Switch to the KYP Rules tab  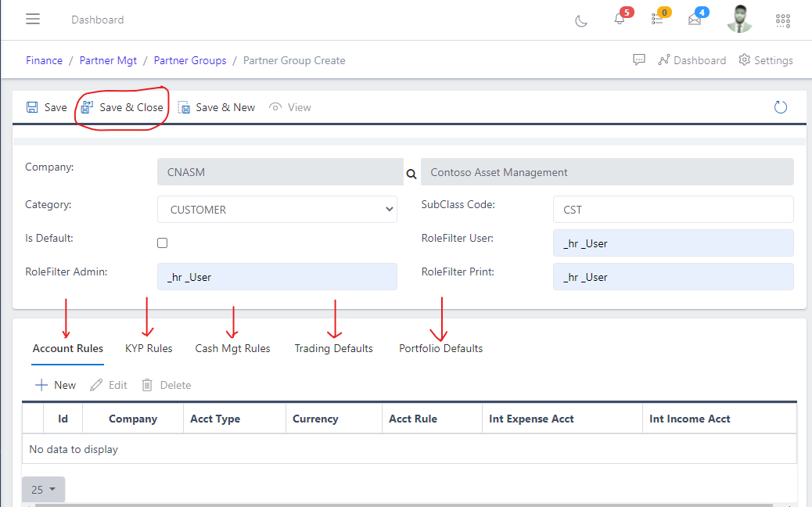pyautogui.click(x=148, y=348)
